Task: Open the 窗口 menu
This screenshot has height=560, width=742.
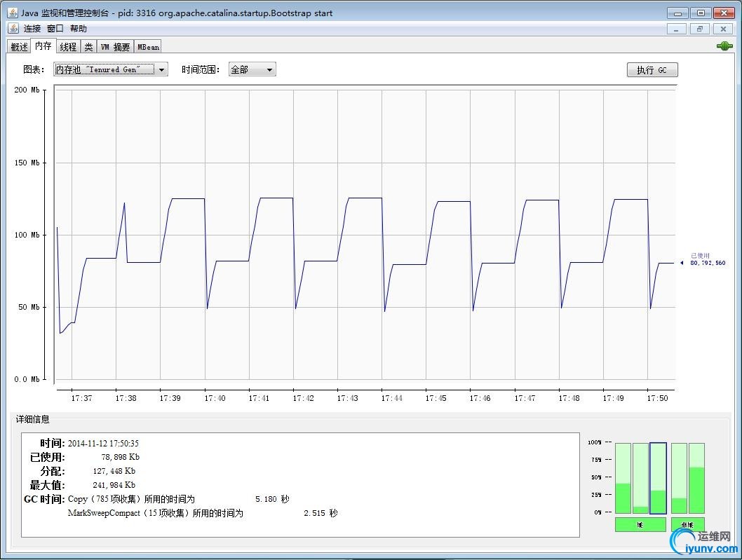Action: click(x=55, y=29)
